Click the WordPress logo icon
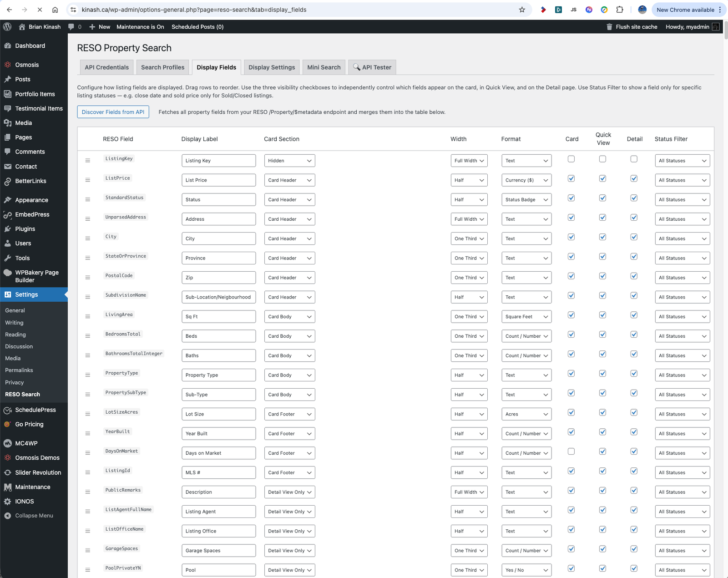The image size is (728, 578). [x=7, y=27]
